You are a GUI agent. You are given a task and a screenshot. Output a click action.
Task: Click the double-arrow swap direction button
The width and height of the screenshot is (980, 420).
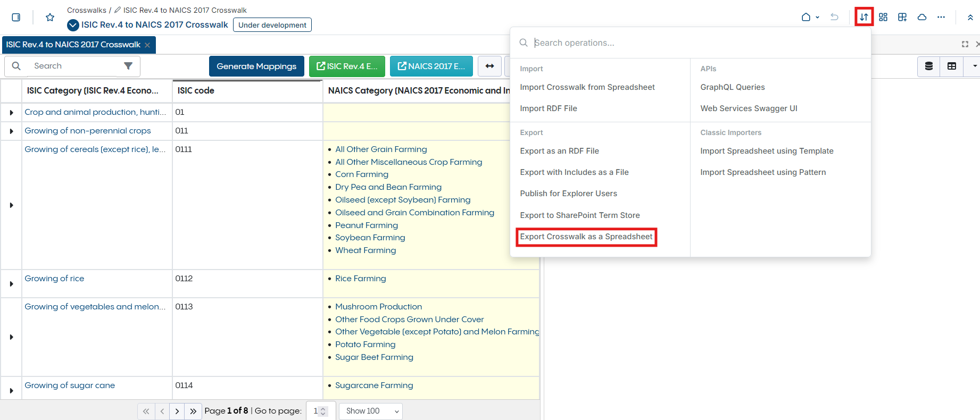(x=489, y=66)
